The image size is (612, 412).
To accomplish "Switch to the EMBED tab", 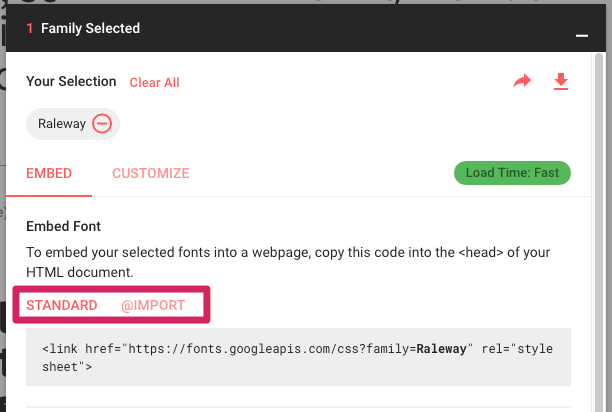I will 49,173.
